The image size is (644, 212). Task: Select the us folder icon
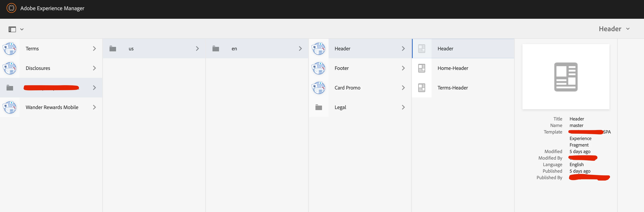(x=113, y=49)
